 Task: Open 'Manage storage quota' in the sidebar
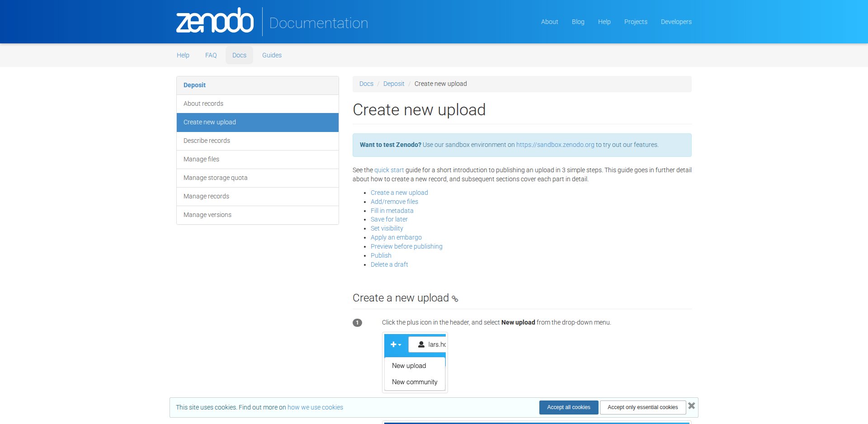point(258,178)
